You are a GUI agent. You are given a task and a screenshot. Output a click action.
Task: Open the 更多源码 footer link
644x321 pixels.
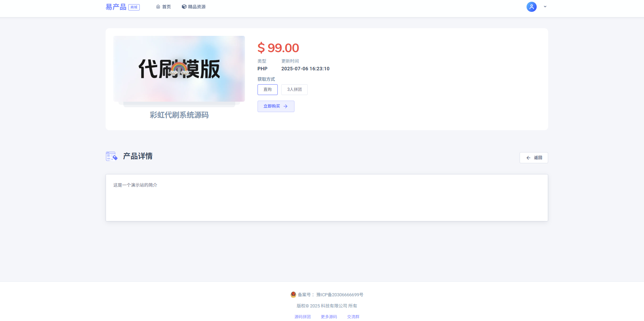[329, 316]
